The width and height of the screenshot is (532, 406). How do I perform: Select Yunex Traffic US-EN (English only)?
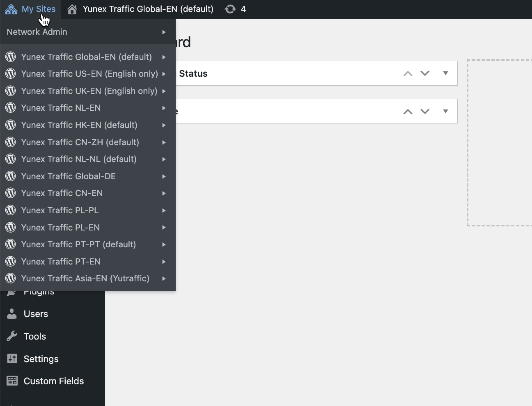click(89, 74)
